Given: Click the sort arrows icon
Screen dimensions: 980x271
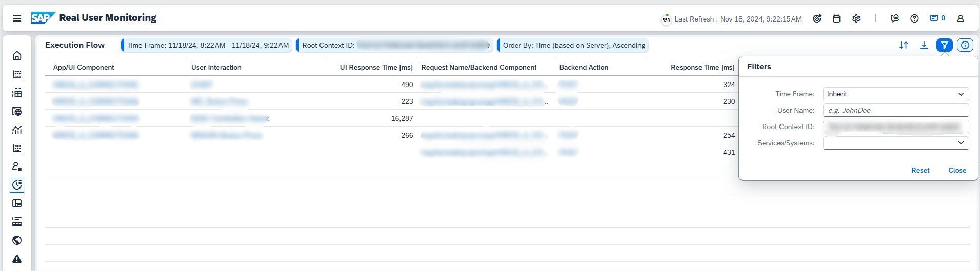Looking at the screenshot, I should pyautogui.click(x=904, y=45).
